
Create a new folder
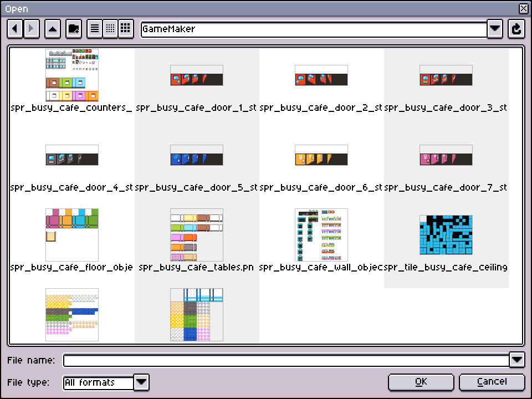pos(74,29)
